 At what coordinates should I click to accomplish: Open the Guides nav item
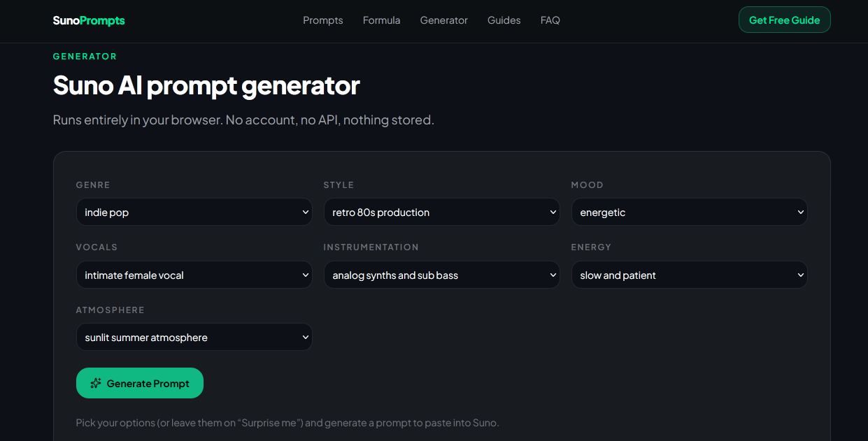504,20
